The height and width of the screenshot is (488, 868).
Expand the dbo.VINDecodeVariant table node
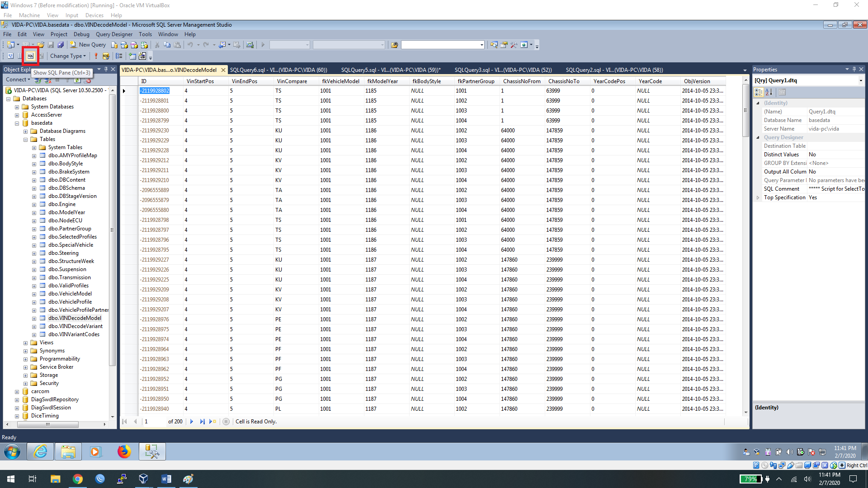[x=34, y=326]
